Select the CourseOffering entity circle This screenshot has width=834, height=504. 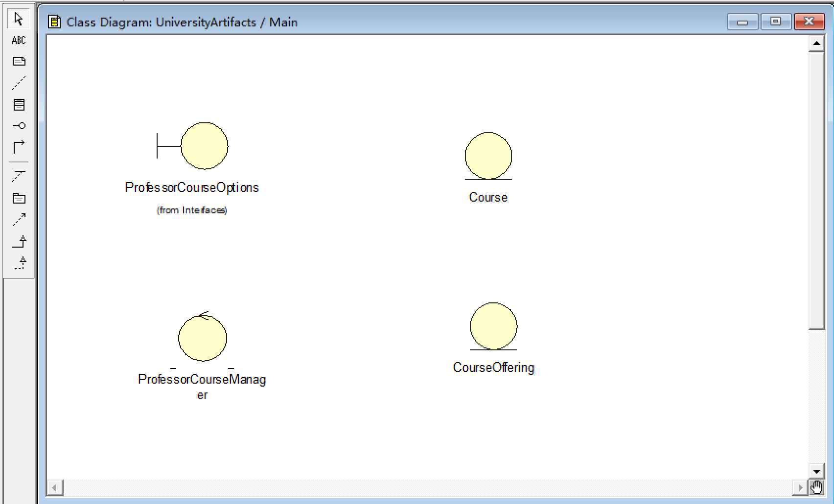[493, 326]
